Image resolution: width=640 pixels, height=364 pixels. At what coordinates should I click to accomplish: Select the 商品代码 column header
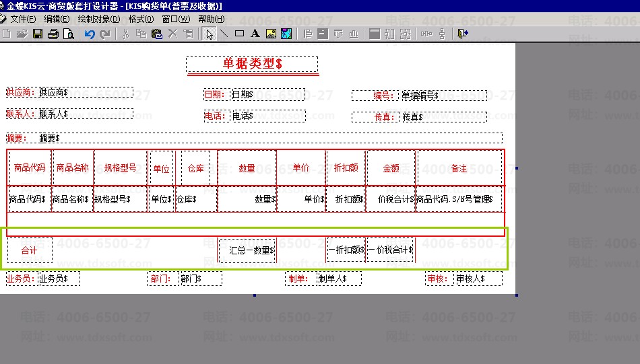tap(30, 168)
